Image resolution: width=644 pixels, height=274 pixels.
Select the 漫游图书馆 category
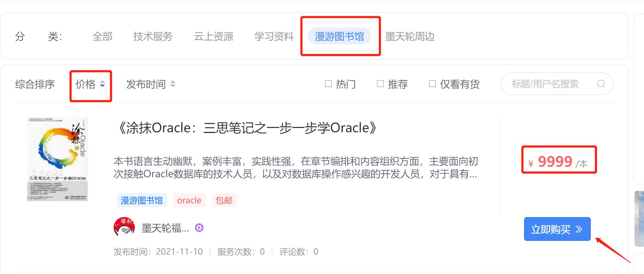tap(340, 36)
